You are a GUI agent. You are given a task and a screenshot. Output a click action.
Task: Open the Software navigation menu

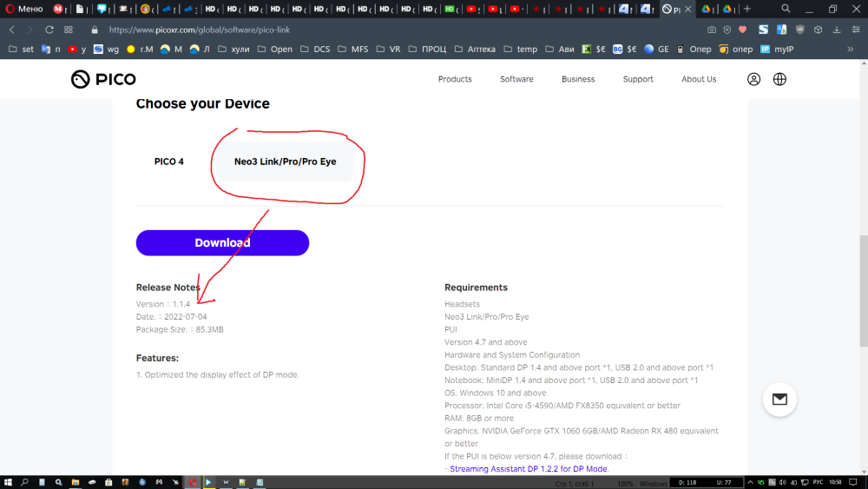click(x=516, y=79)
